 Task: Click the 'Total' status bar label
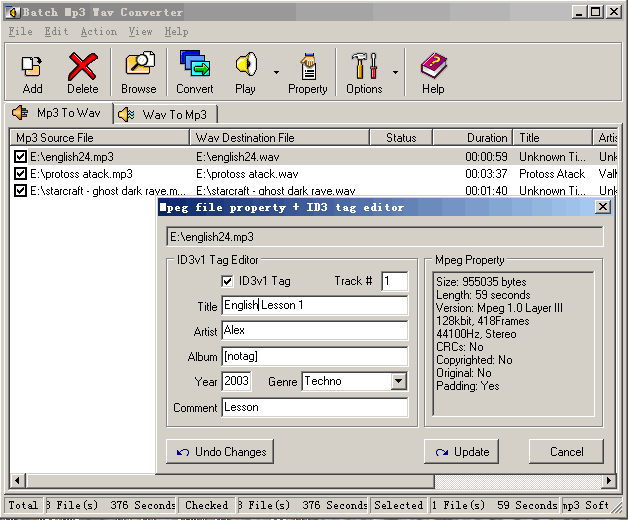23,505
